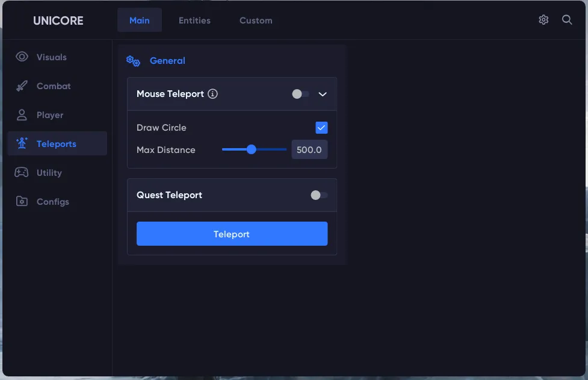Open settings with the gear icon
The width and height of the screenshot is (588, 380).
tap(543, 20)
